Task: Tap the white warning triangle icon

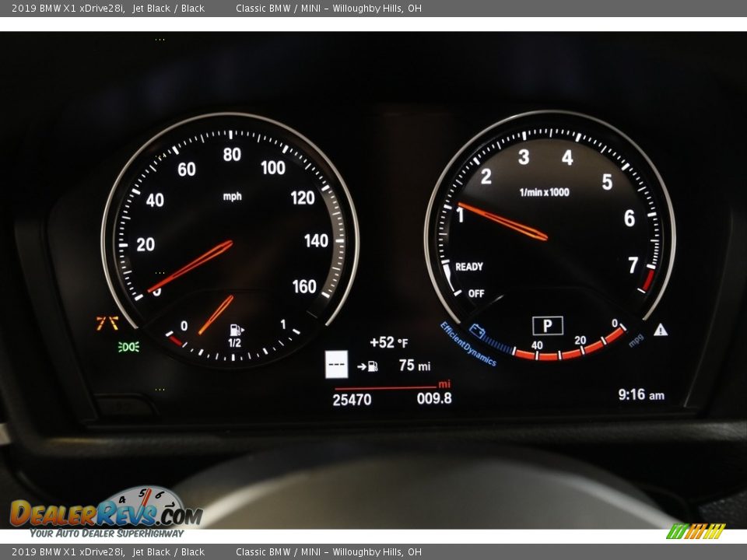Action: point(661,329)
